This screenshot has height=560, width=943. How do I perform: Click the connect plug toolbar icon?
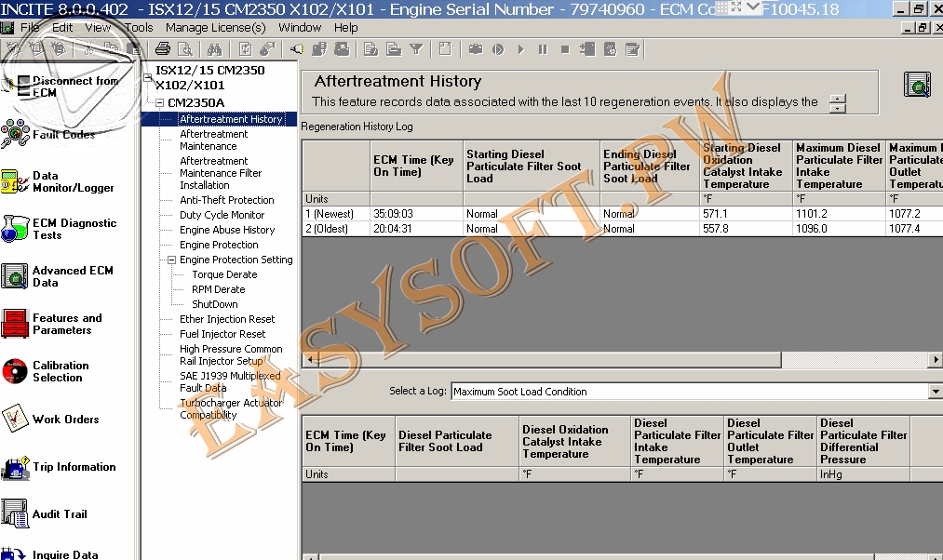(x=297, y=49)
